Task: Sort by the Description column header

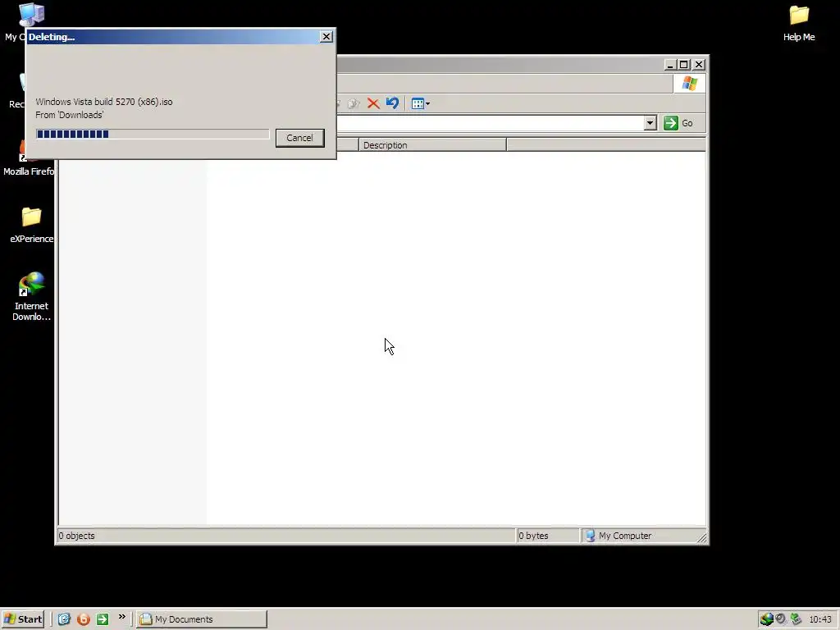Action: [x=432, y=145]
